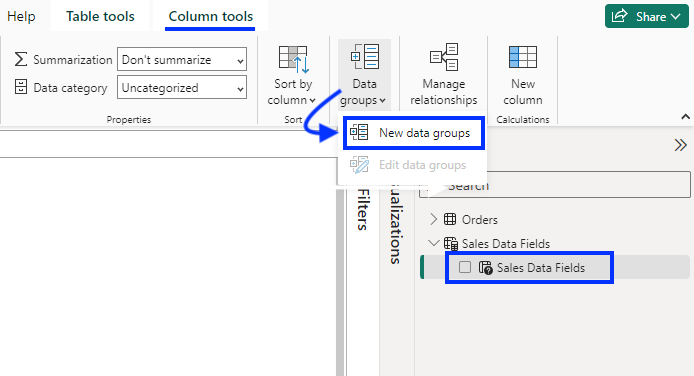The height and width of the screenshot is (376, 694).
Task: Open the Data groups dropdown button
Action: click(364, 75)
